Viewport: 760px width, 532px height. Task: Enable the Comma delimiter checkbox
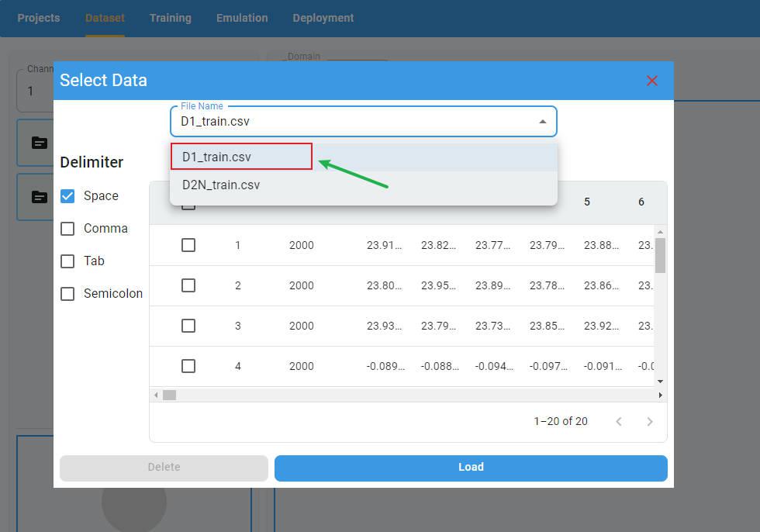click(67, 229)
